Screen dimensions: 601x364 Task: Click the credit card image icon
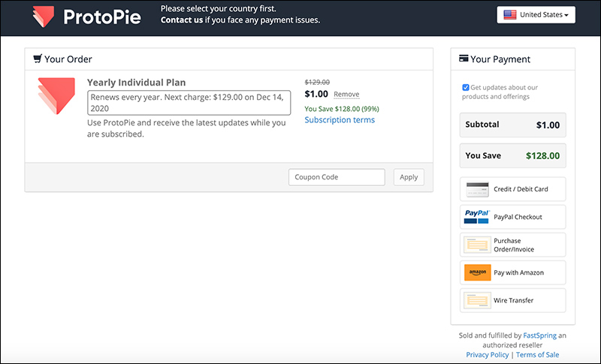click(x=477, y=189)
